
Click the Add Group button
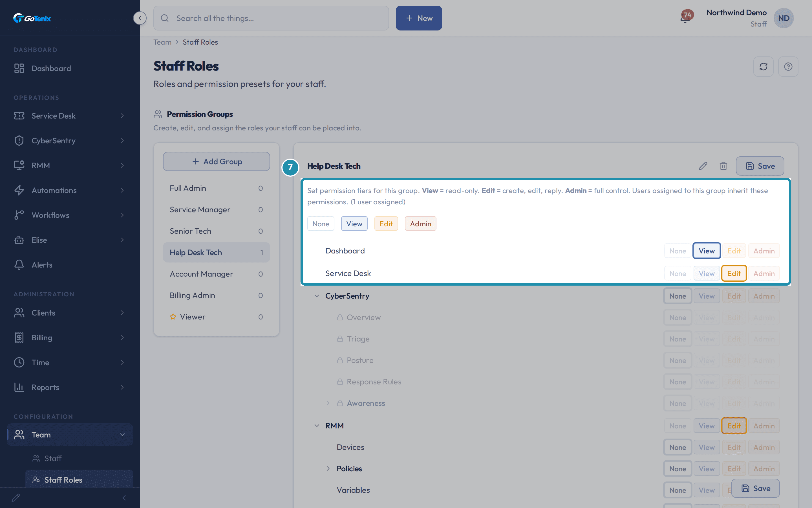click(217, 161)
